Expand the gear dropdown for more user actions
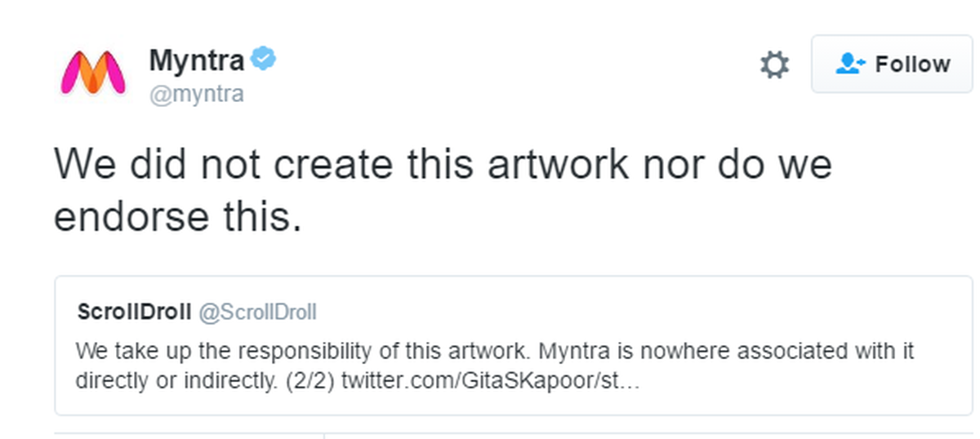 pyautogui.click(x=774, y=64)
